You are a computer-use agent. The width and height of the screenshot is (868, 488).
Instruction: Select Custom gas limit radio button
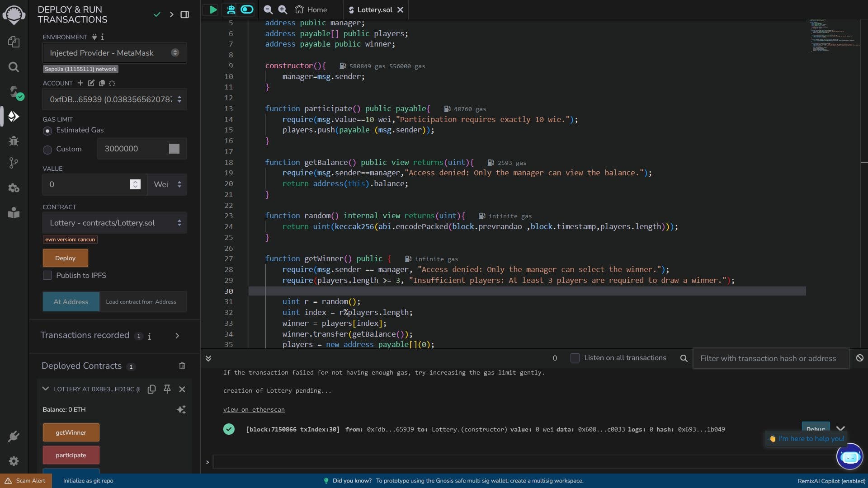point(47,150)
